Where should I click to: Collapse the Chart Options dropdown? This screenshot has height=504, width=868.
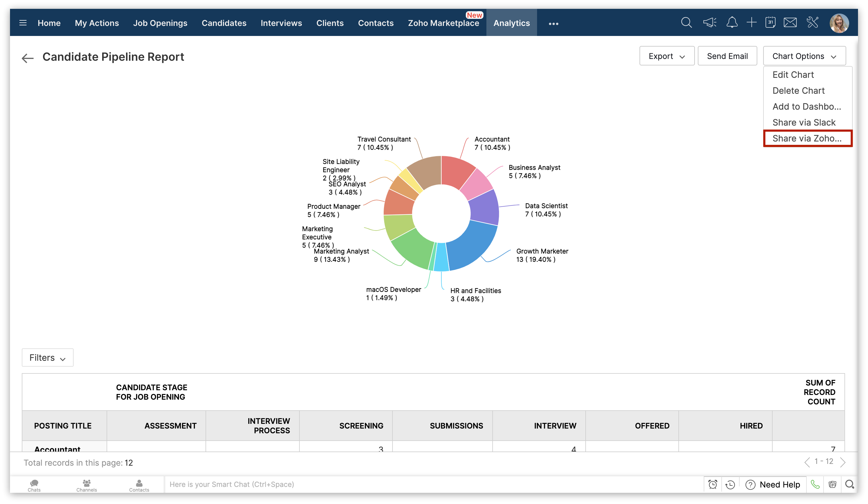(x=804, y=56)
